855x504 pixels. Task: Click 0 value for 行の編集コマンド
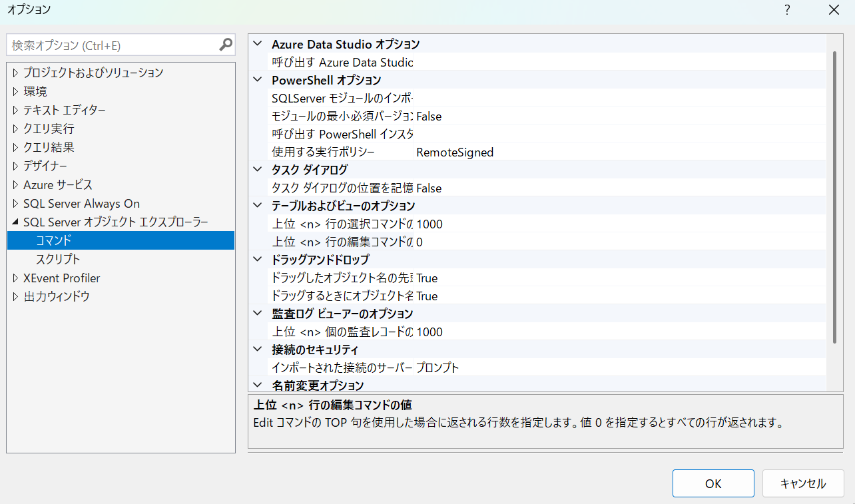click(420, 242)
